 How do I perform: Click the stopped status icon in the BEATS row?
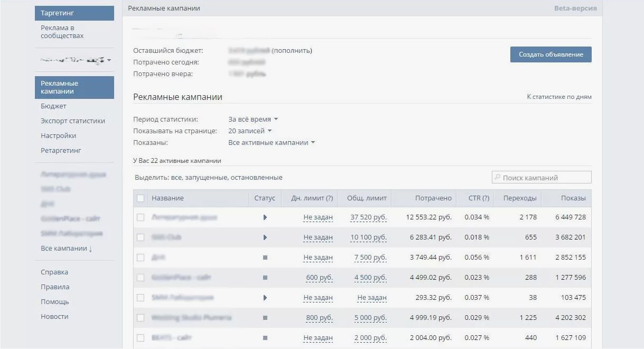(265, 338)
